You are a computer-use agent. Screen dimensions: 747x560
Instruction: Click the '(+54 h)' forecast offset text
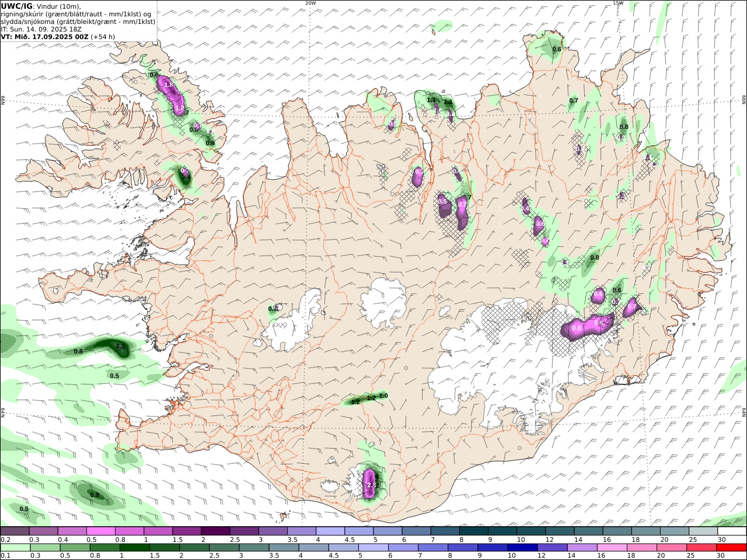(x=103, y=36)
